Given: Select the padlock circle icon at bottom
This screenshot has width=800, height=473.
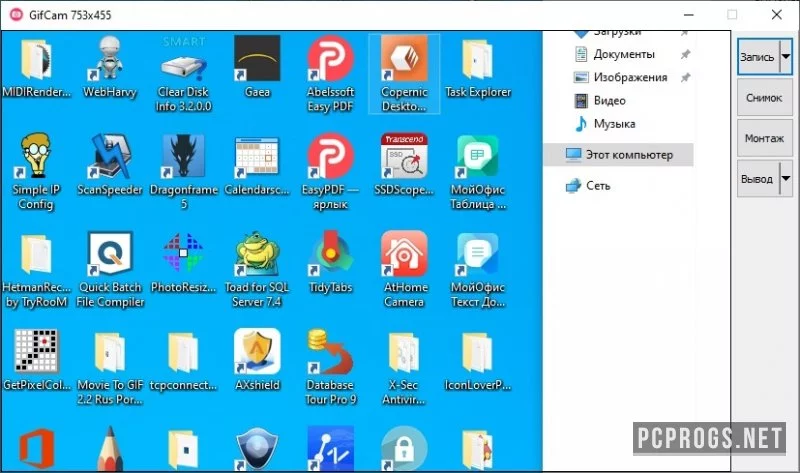Looking at the screenshot, I should pos(404,449).
